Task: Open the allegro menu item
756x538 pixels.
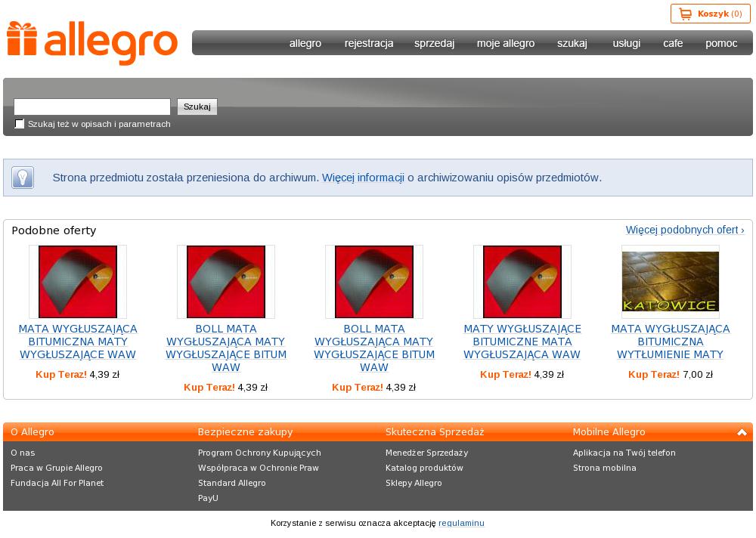Action: (x=305, y=43)
